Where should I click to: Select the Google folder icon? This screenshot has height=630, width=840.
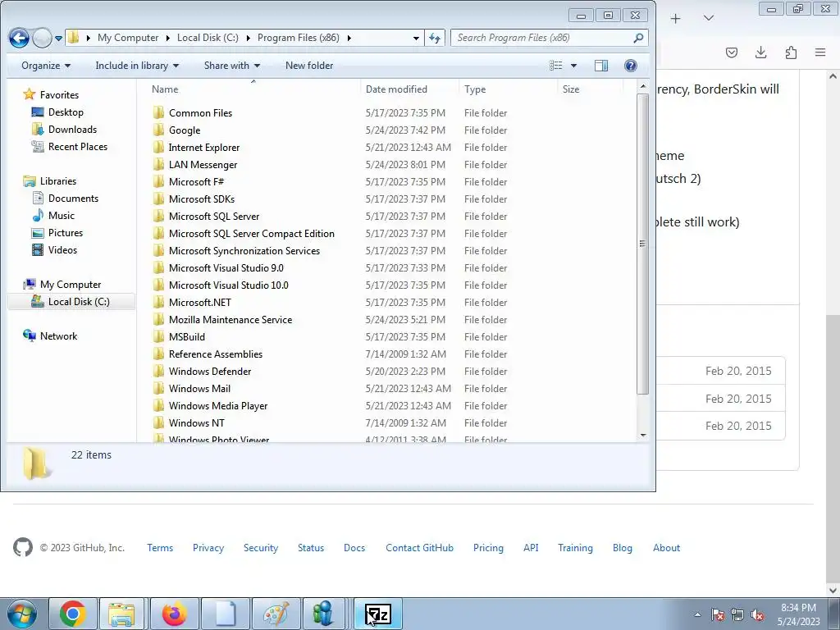click(x=158, y=130)
